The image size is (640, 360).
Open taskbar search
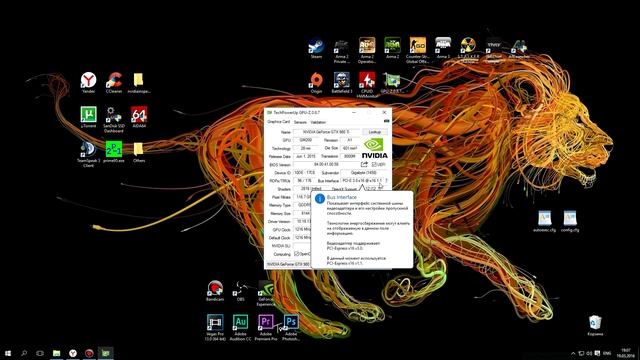tap(24, 353)
